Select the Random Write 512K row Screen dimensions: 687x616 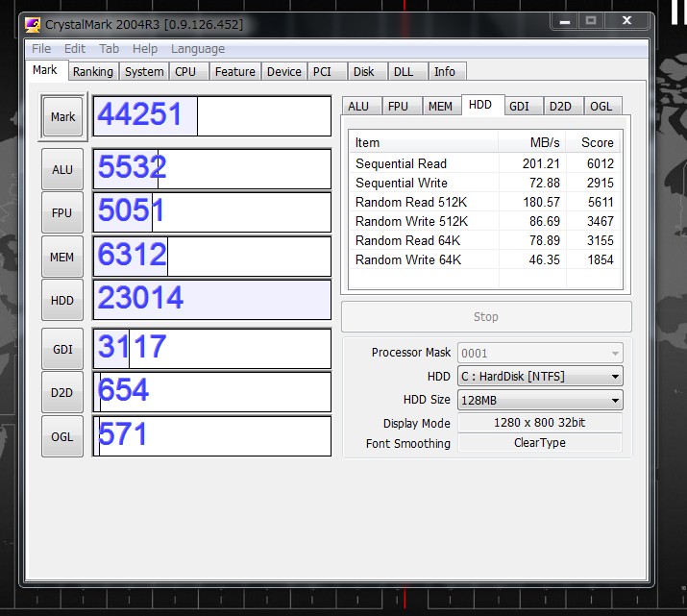(x=485, y=221)
